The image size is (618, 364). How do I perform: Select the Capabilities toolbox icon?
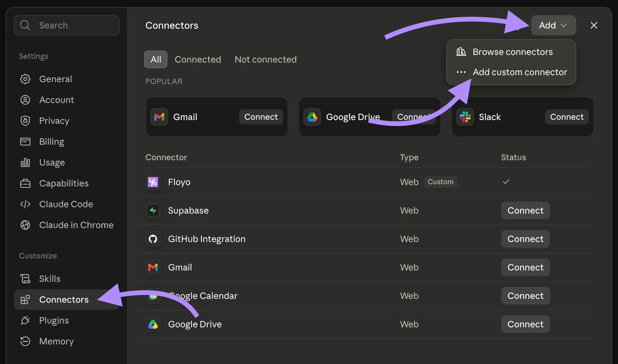[x=25, y=183]
